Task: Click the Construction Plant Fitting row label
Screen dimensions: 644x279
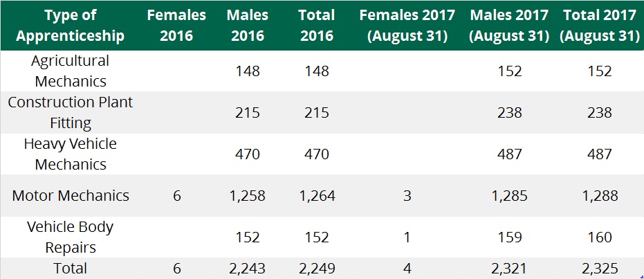Action: (71, 113)
